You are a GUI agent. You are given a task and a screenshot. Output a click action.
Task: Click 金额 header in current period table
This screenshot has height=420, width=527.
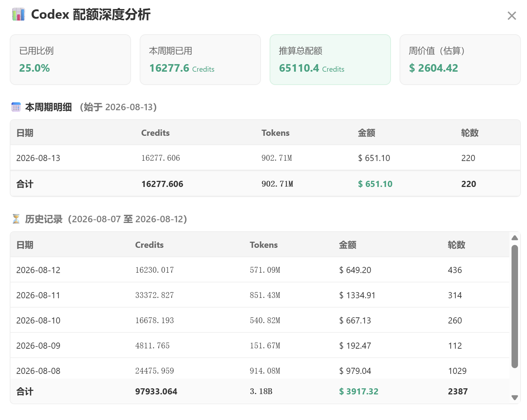point(366,133)
